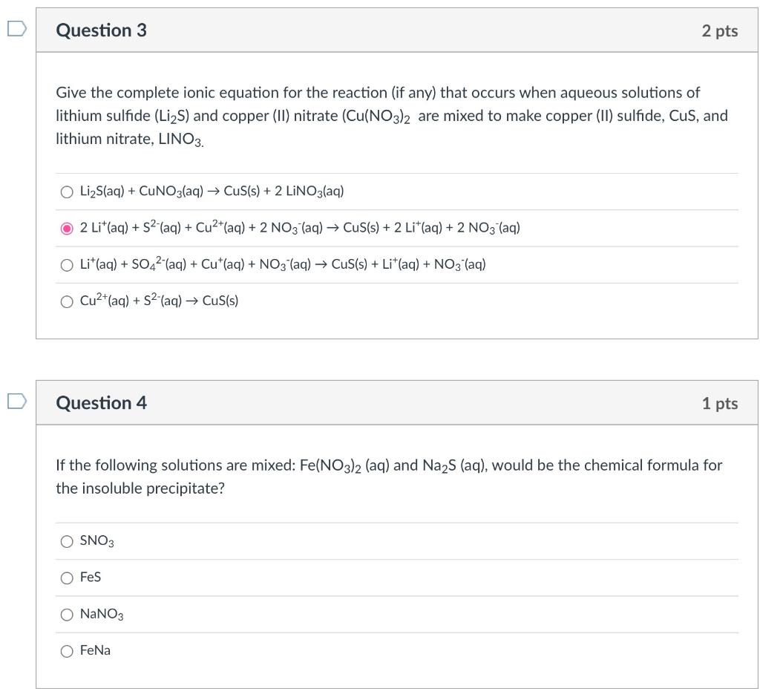The height and width of the screenshot is (700, 760).
Task: Pick NaNO3 in Question 4
Action: tap(67, 615)
